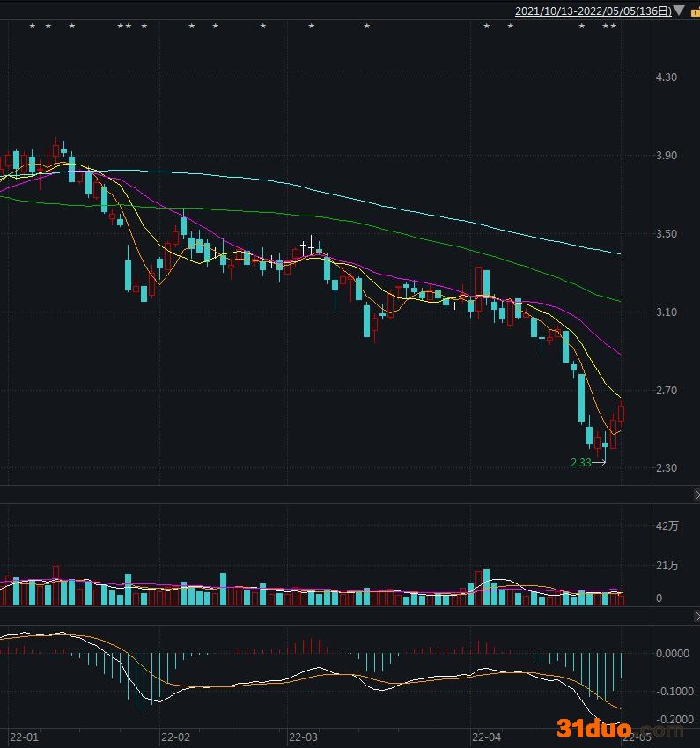Screen dimensions: 700x748
Task: Click the 4.30 price axis label
Action: [x=667, y=77]
